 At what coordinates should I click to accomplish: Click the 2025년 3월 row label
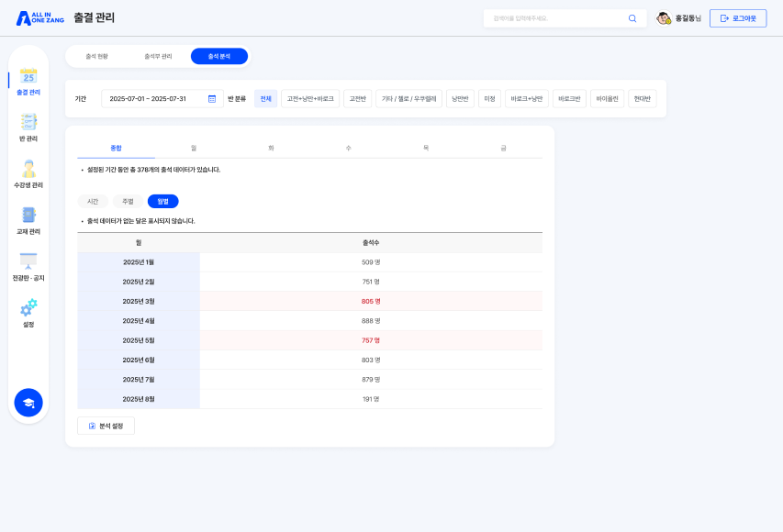pos(139,302)
